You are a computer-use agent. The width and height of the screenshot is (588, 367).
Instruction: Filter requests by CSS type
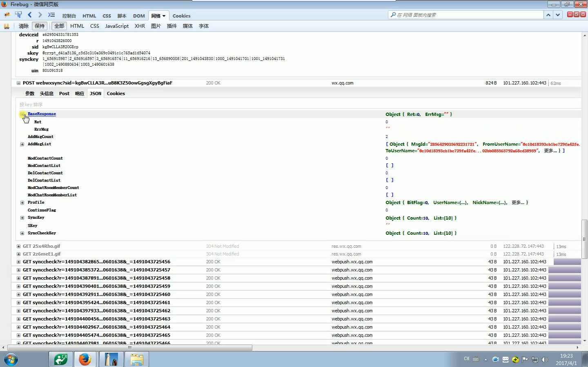click(95, 26)
